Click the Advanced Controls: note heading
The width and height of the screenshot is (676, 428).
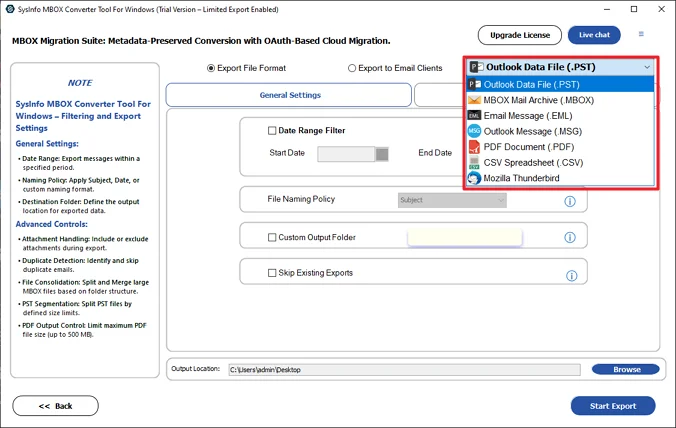coord(51,224)
